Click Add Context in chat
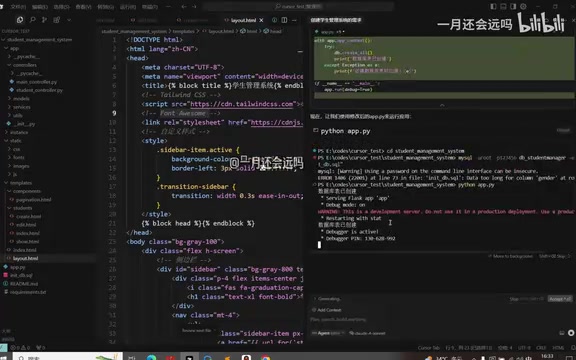Image resolution: width=576 pixels, height=360 pixels. [x=327, y=310]
